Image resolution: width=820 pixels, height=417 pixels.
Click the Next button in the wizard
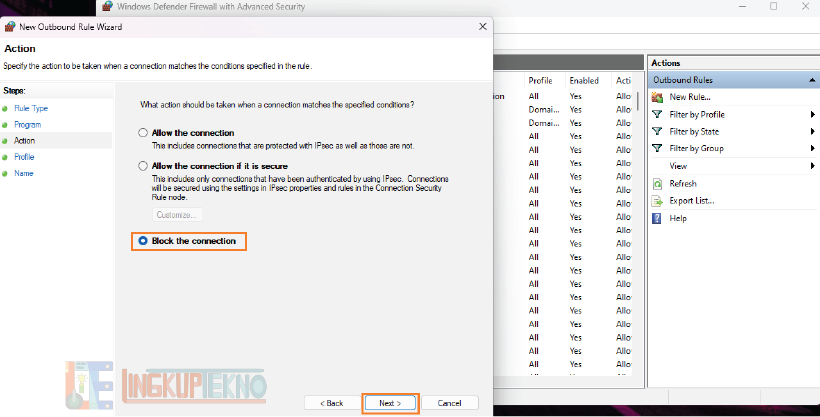390,403
